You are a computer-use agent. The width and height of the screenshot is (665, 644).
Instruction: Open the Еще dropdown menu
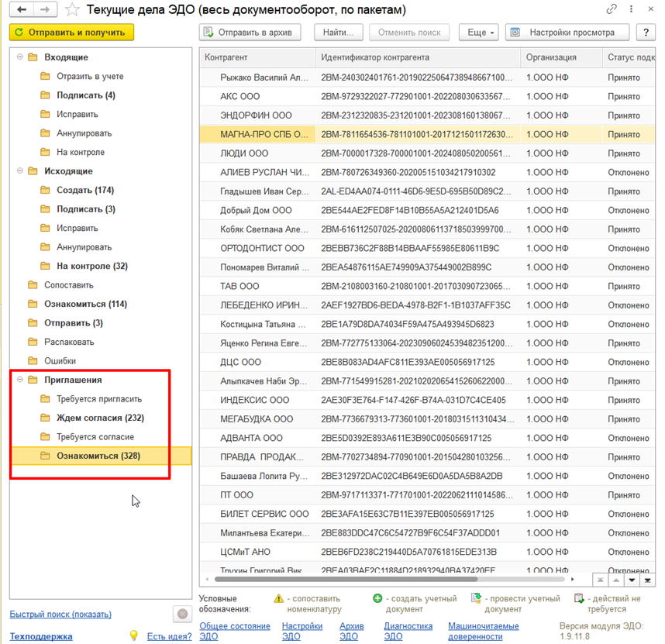pos(479,33)
